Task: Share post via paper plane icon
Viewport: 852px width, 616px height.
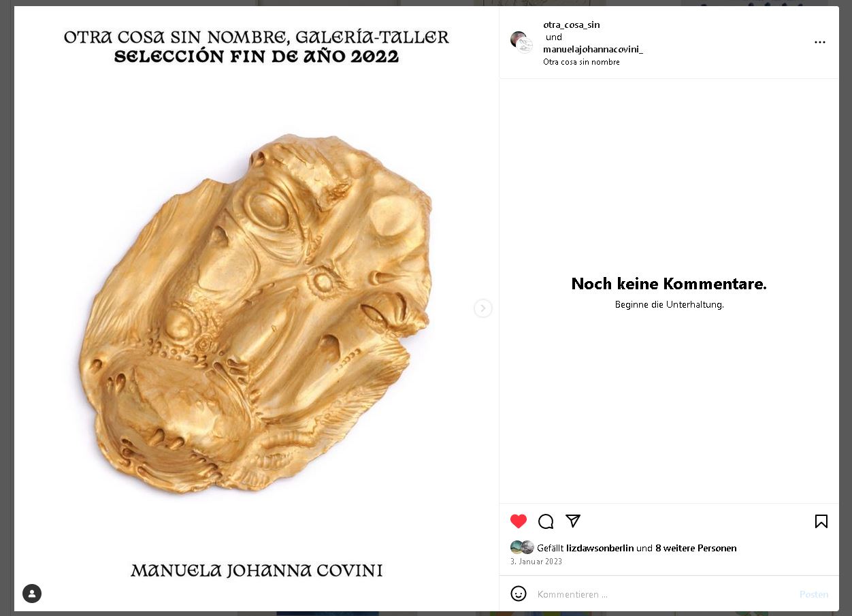Action: pos(573,521)
